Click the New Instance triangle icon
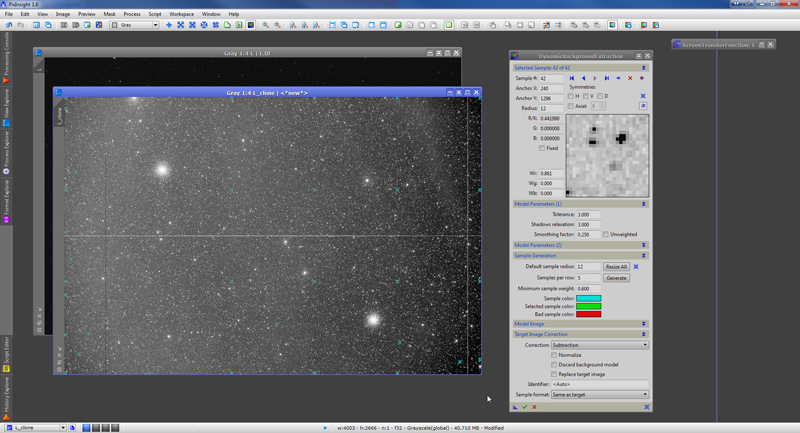Screen dimensions: 800x433 pos(515,407)
